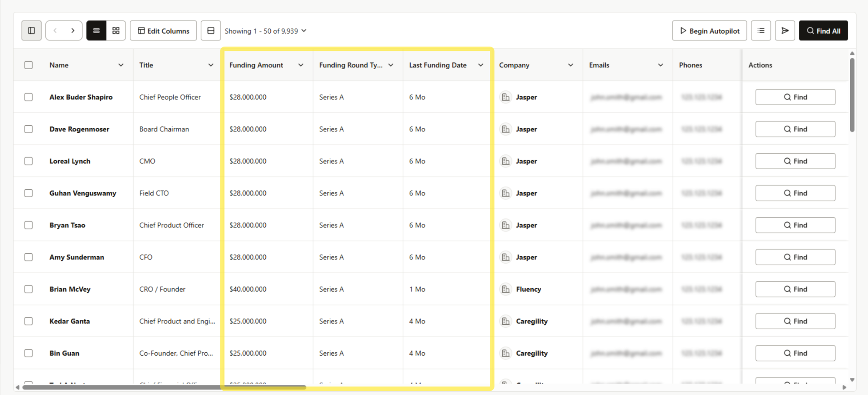
Task: Click Fluency company icon in Brian McVey row
Action: pyautogui.click(x=506, y=289)
